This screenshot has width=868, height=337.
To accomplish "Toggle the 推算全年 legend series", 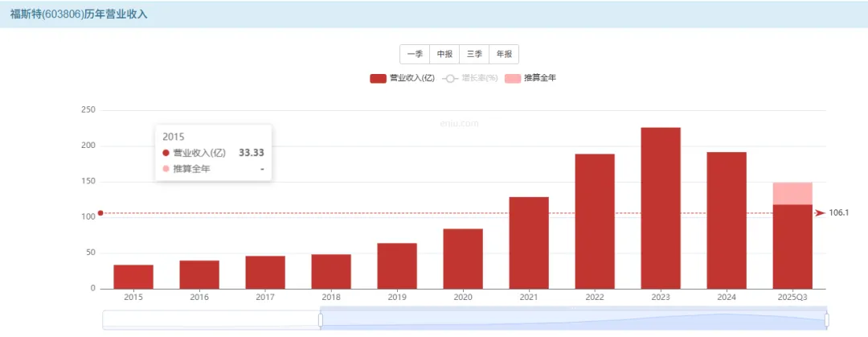I will click(x=530, y=79).
